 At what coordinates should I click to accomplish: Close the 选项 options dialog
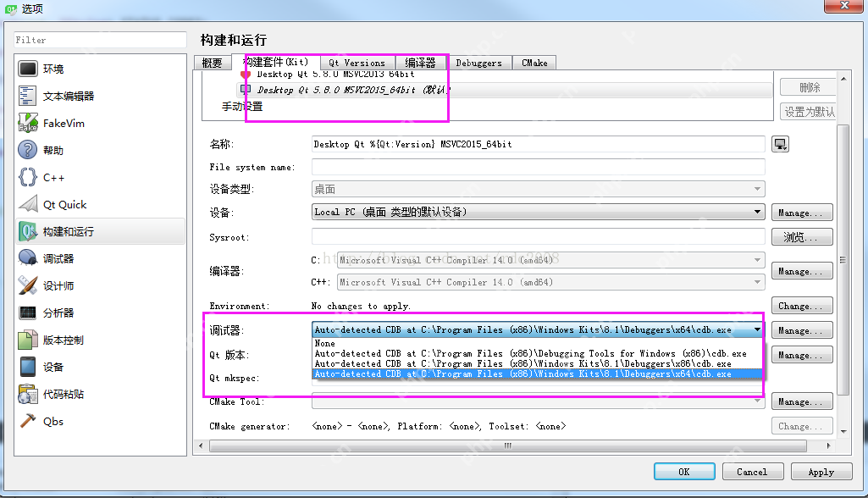pos(843,6)
